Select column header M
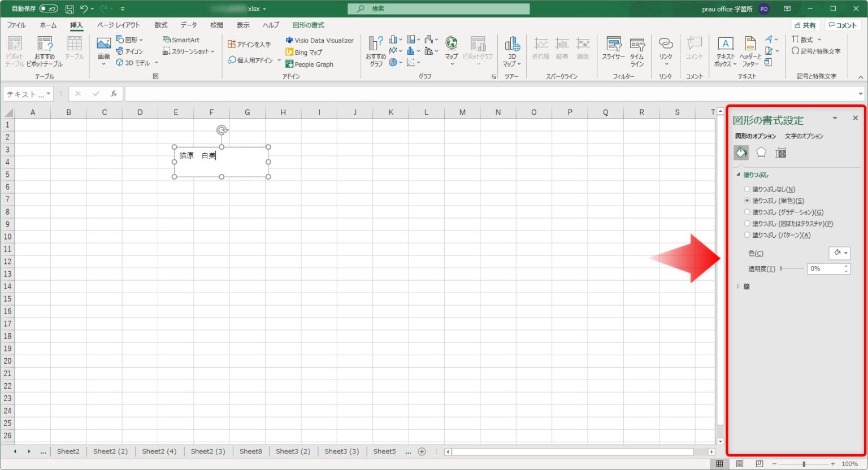The height and width of the screenshot is (470, 868). [x=462, y=112]
